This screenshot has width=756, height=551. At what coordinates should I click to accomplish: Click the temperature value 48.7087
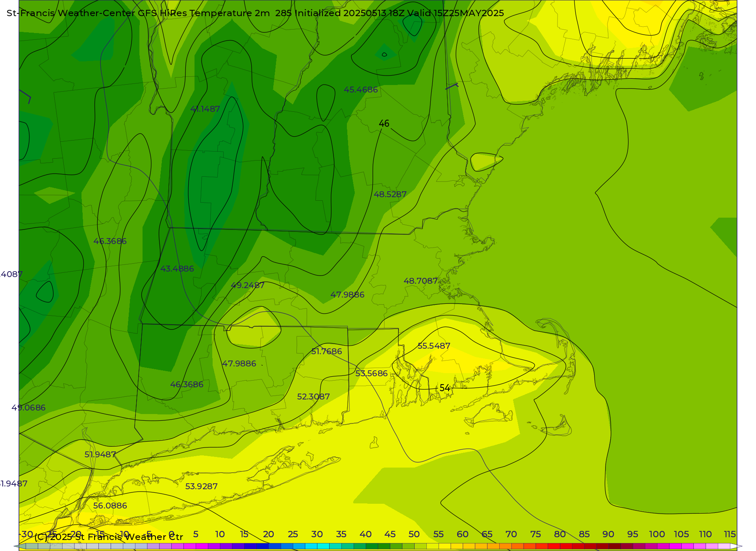(x=421, y=281)
